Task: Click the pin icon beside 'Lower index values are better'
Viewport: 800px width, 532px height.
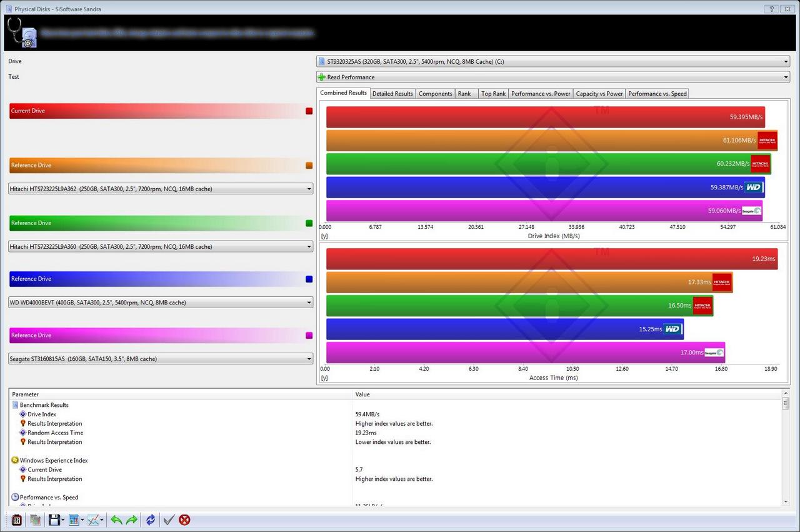Action: 23,442
